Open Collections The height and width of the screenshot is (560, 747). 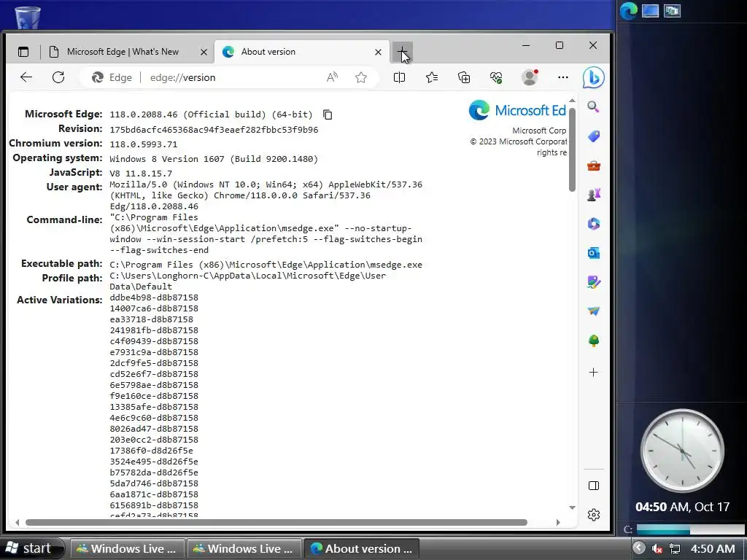click(464, 77)
